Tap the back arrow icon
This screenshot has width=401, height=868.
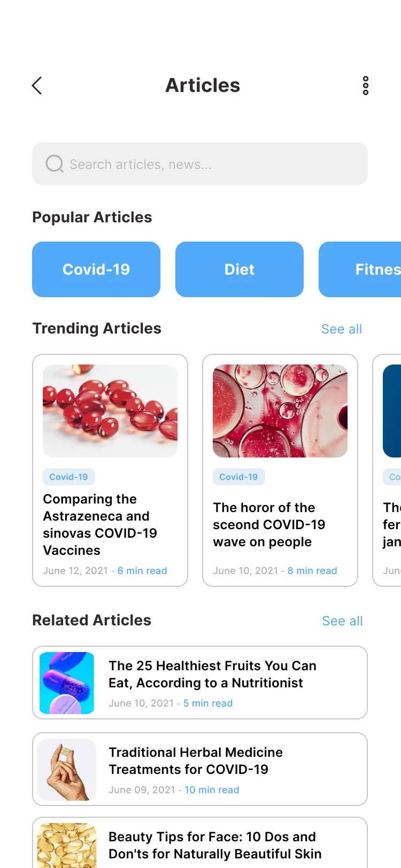37,86
